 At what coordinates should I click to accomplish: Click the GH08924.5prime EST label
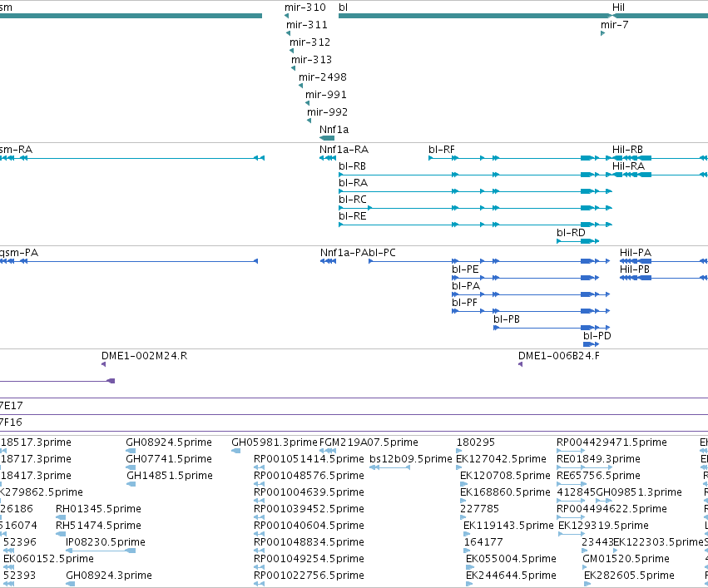[169, 442]
